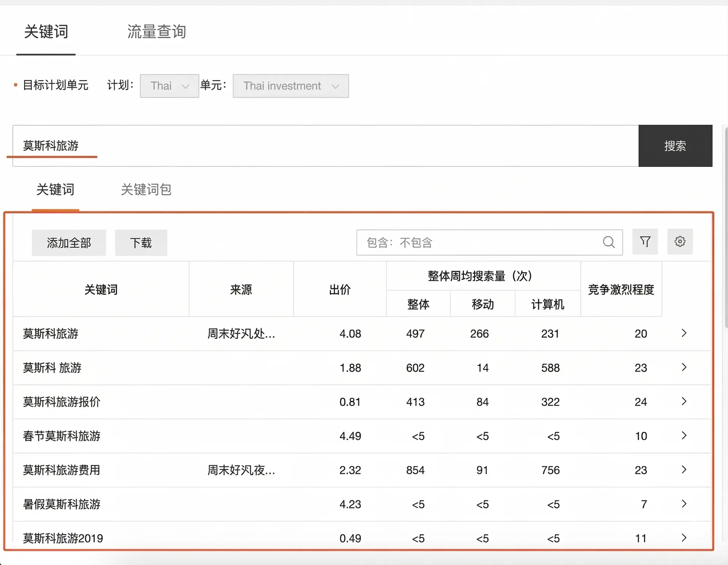
Task: Click the 移动 sub-column header
Action: coord(483,304)
